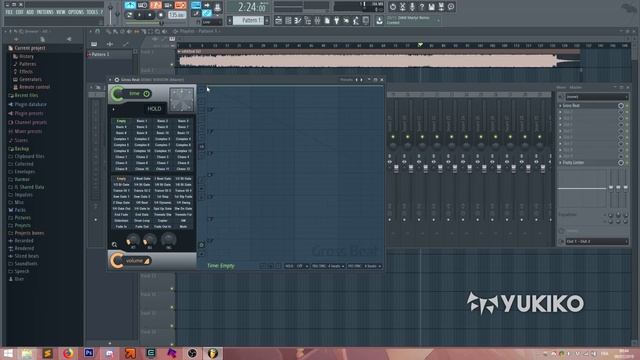Open the VIEW menu
This screenshot has width=640, height=360.
tap(61, 12)
